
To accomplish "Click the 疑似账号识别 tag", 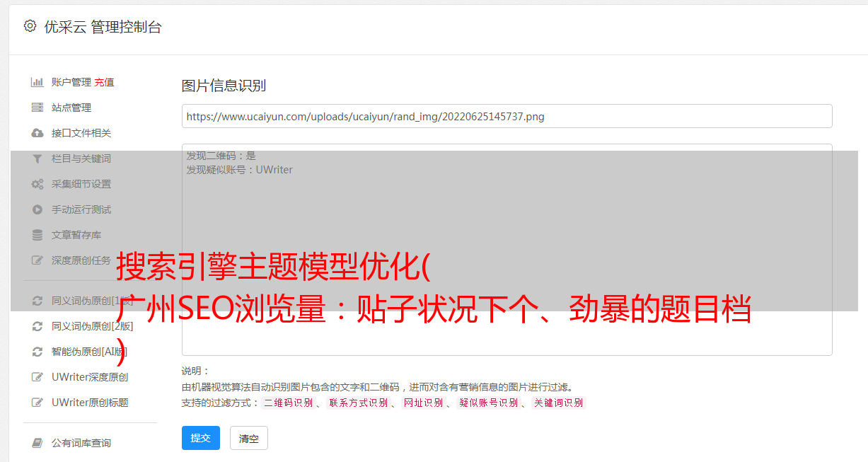I will pos(489,403).
